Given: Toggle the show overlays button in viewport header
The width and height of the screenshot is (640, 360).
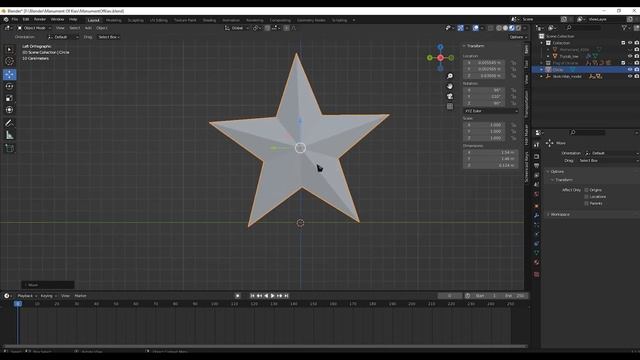Looking at the screenshot, I should [476, 28].
